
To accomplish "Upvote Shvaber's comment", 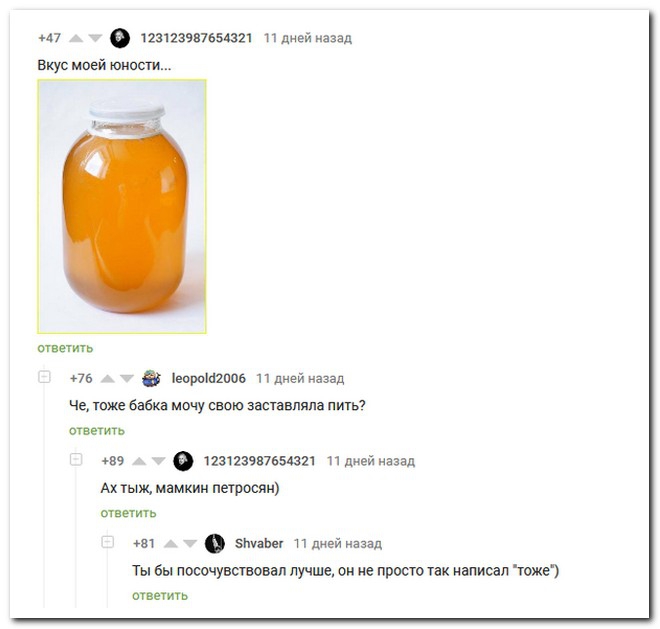I will [171, 544].
